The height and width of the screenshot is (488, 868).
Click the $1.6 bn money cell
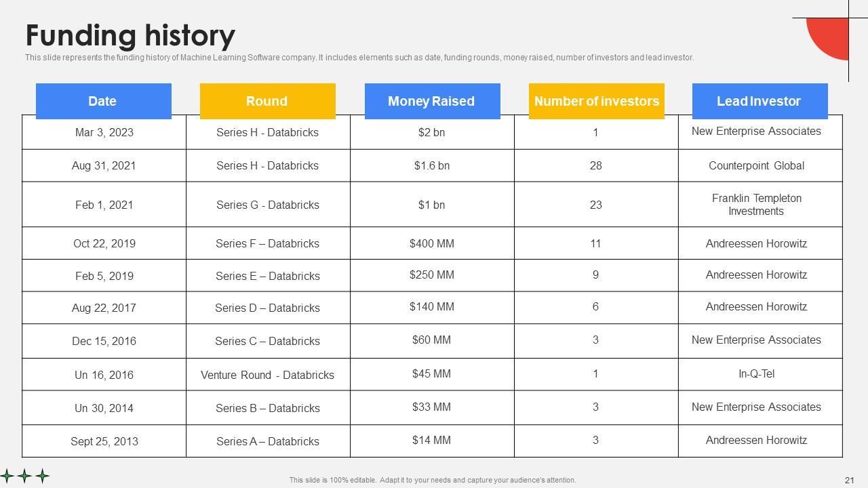pos(432,165)
